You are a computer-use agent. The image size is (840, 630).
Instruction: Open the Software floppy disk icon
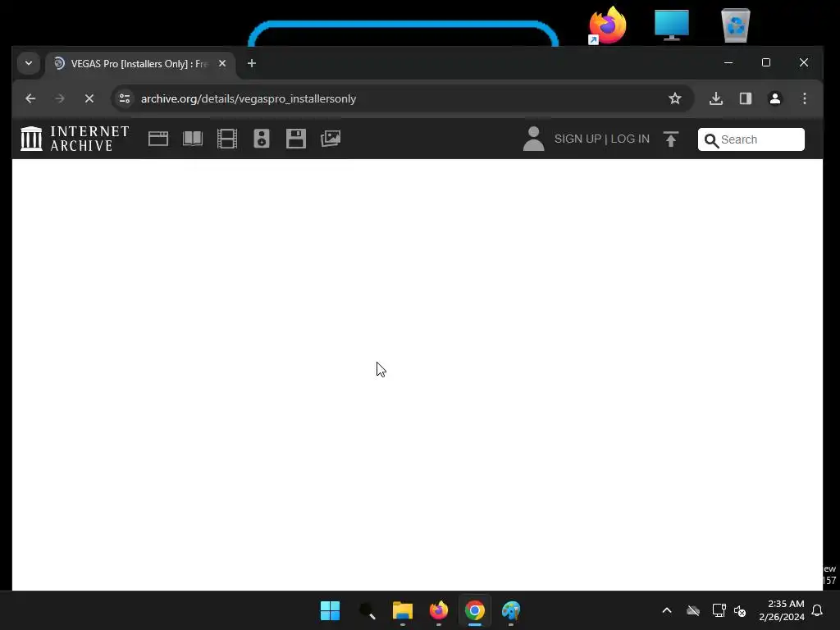point(295,139)
